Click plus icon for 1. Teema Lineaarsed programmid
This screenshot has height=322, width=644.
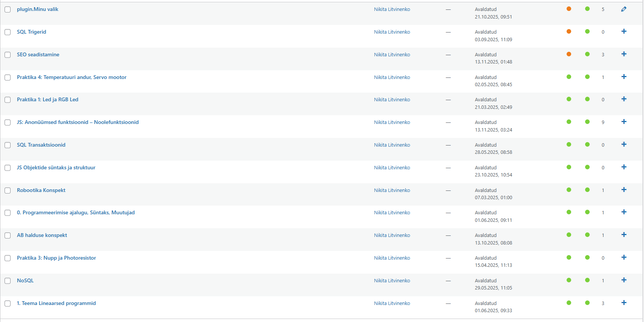(x=624, y=303)
